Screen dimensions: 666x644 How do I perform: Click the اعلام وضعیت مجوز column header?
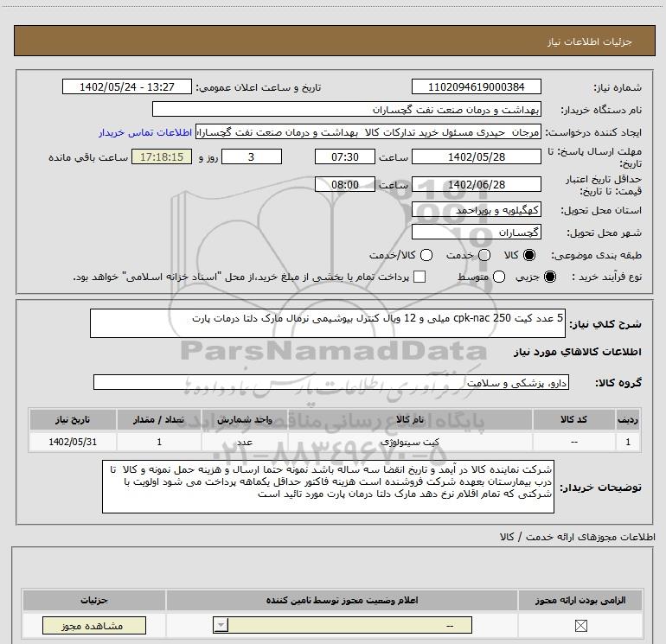[x=342, y=600]
